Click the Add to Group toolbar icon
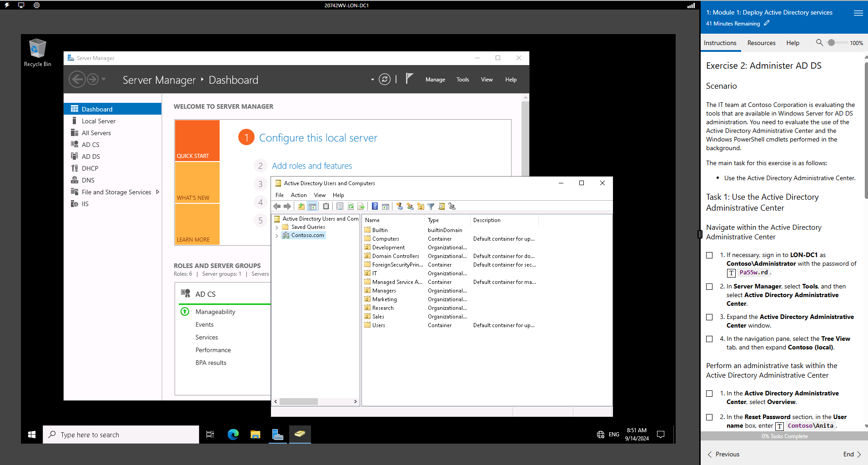 (452, 207)
